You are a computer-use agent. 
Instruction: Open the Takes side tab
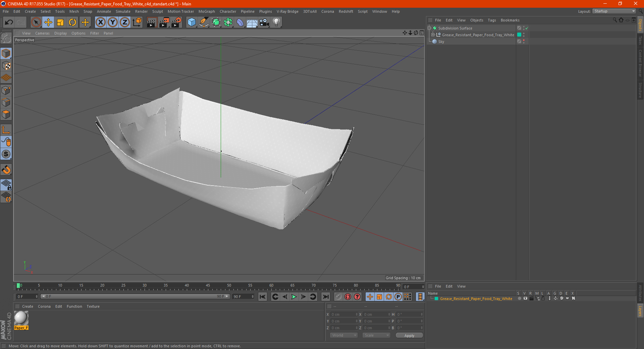(640, 40)
